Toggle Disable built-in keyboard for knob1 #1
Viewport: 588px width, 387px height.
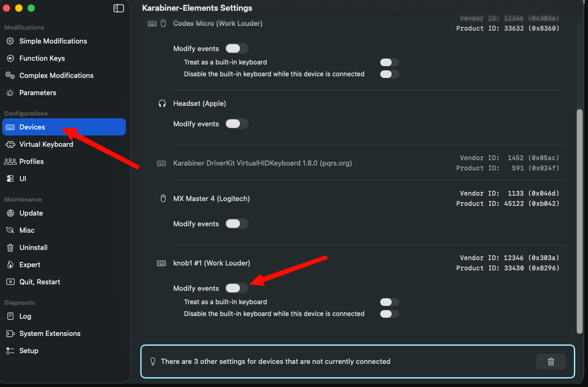coord(389,314)
